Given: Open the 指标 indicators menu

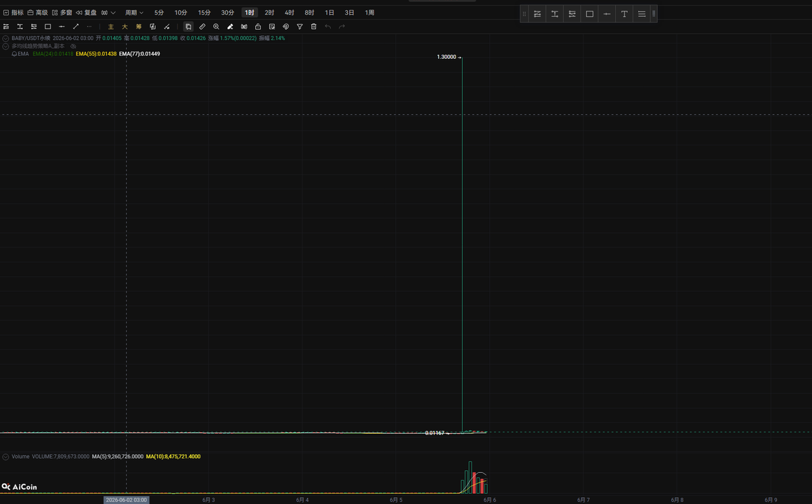Looking at the screenshot, I should [x=14, y=13].
